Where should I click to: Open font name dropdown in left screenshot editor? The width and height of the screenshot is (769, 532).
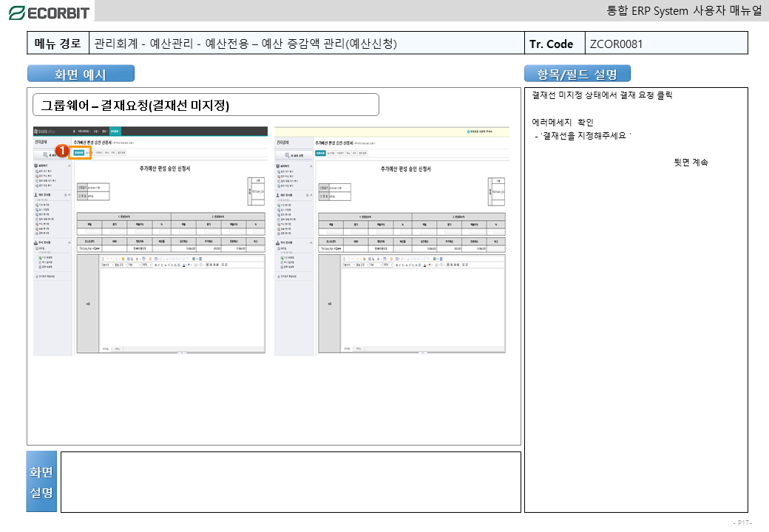(x=108, y=265)
